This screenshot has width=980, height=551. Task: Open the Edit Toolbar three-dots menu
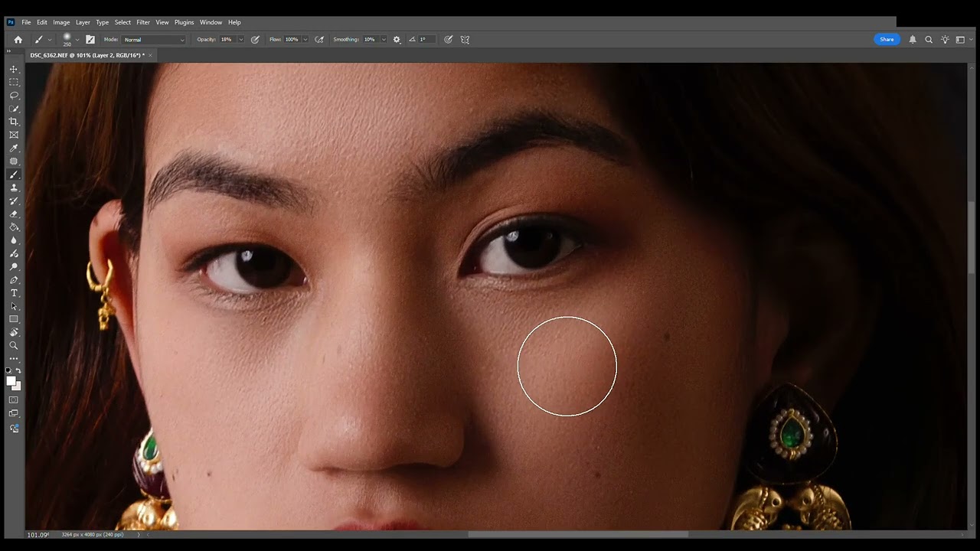pyautogui.click(x=14, y=358)
